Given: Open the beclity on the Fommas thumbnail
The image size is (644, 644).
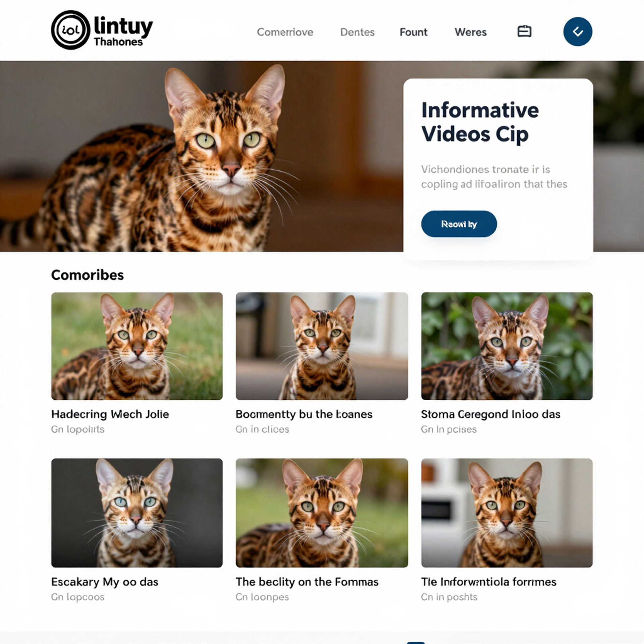Looking at the screenshot, I should coord(322,513).
